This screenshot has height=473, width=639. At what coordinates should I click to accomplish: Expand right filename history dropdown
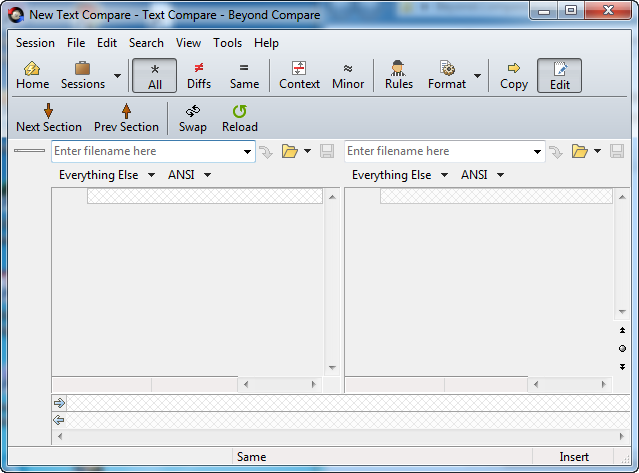[538, 152]
